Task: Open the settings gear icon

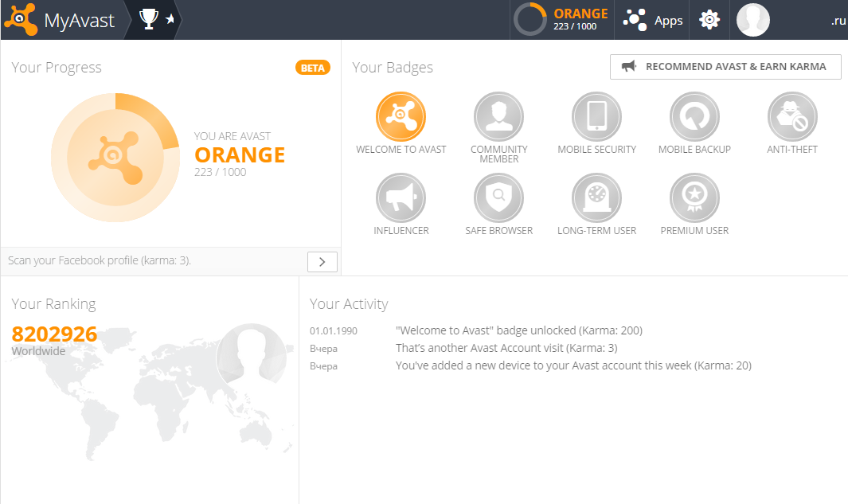Action: click(x=709, y=20)
